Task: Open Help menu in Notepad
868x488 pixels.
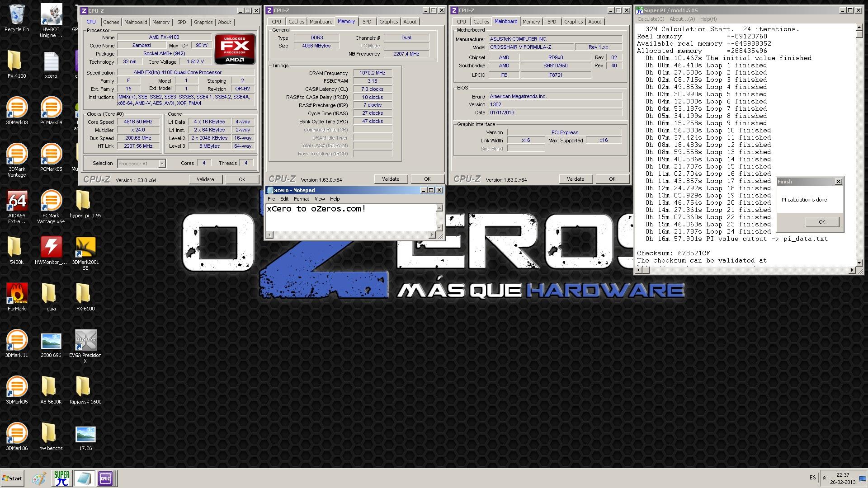Action: [335, 199]
